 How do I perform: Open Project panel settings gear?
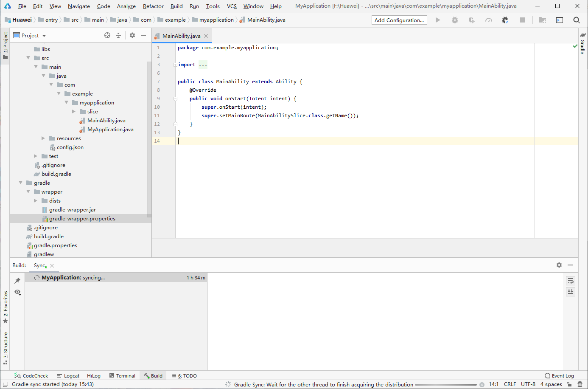click(x=132, y=35)
